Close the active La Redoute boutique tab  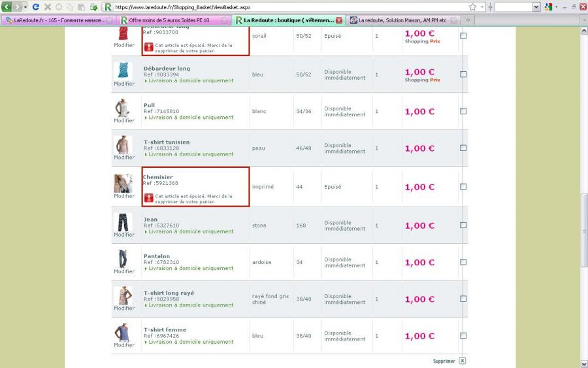(x=339, y=20)
